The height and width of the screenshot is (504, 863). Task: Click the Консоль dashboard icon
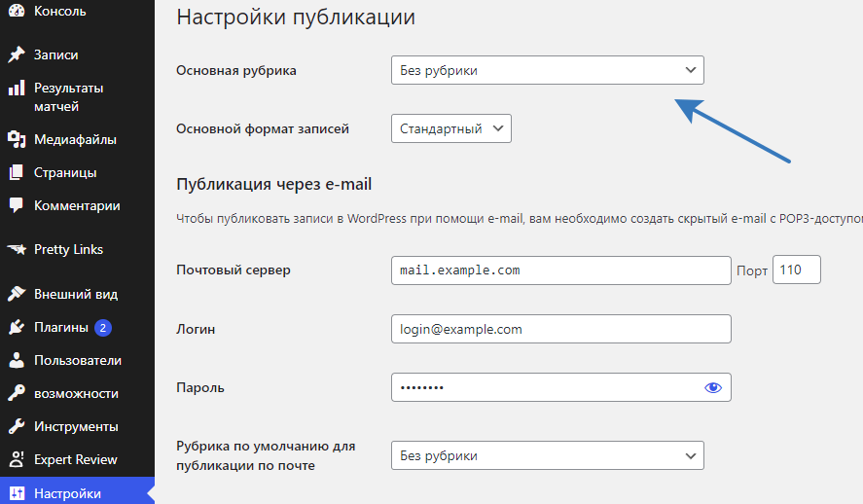(x=17, y=10)
